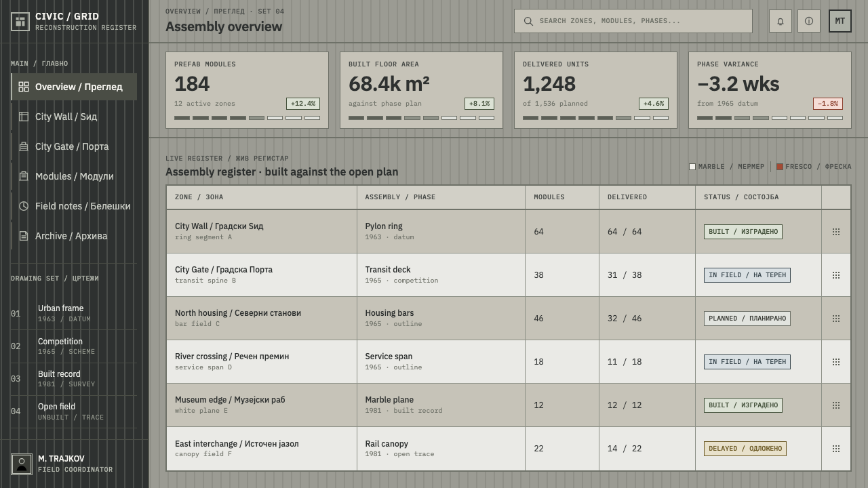Select drawing set 03 Built record
Screen dimensions: 868x488
coord(74,378)
